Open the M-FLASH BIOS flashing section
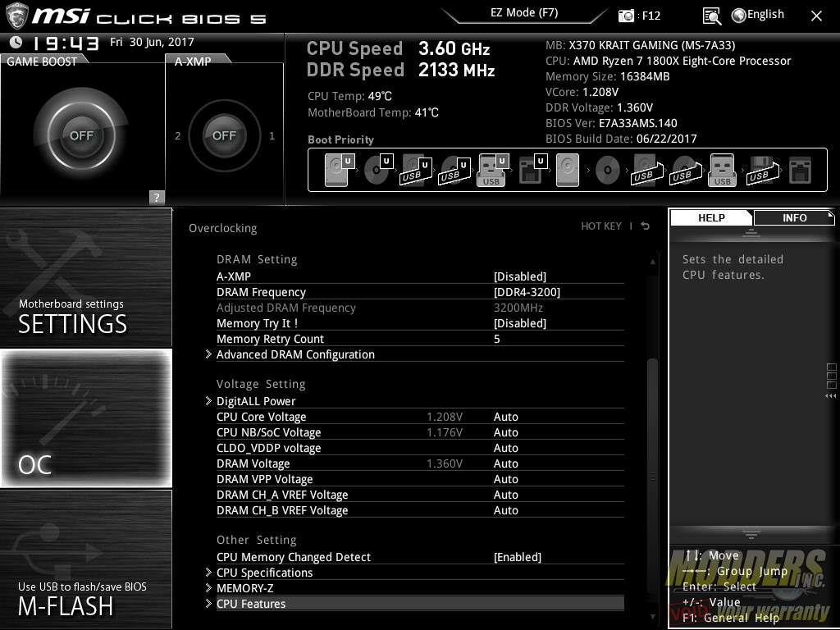The width and height of the screenshot is (840, 630). point(85,559)
